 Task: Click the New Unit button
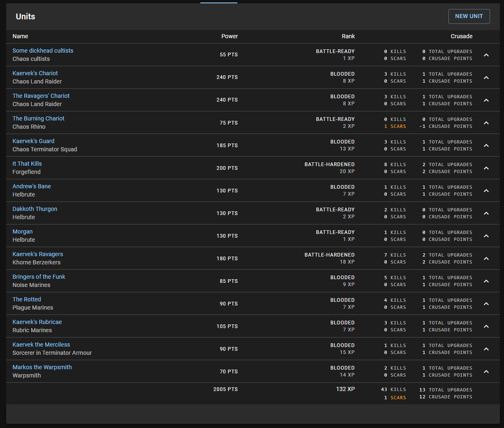point(469,16)
